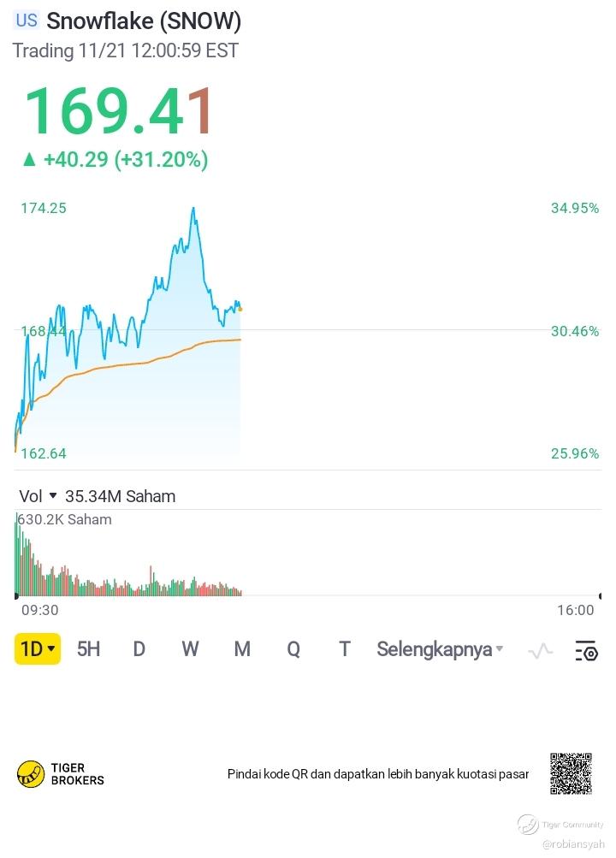
Task: Tap the @robiansyah username watermark
Action: (x=572, y=843)
